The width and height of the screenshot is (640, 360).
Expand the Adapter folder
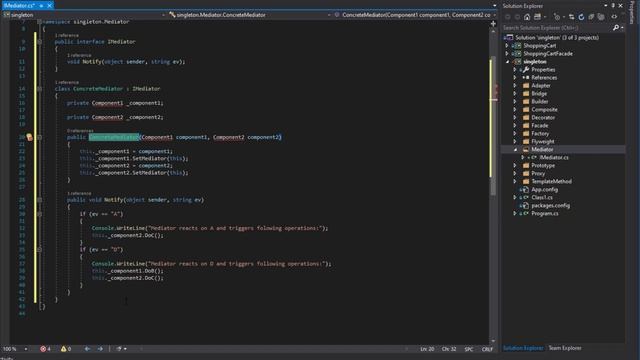(x=515, y=86)
